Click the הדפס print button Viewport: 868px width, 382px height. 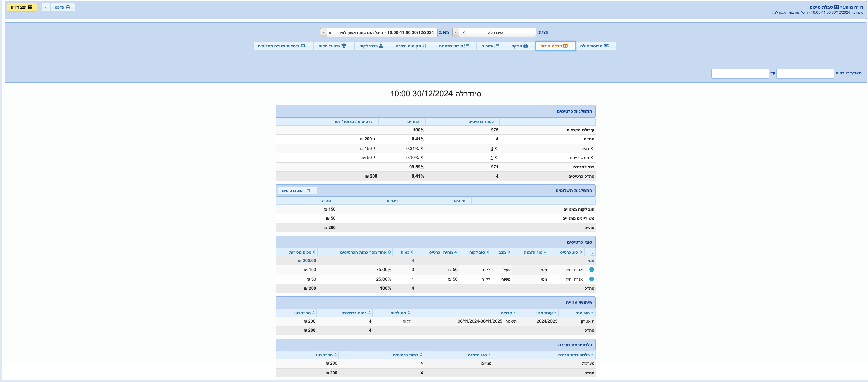[x=62, y=7]
